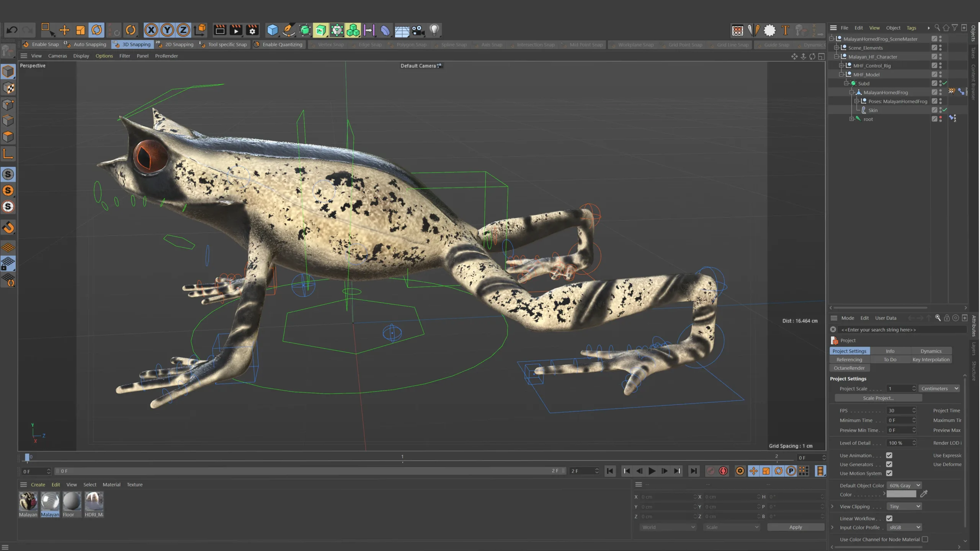Expand View Clipping disclosure arrow
The image size is (980, 551).
pyautogui.click(x=832, y=506)
